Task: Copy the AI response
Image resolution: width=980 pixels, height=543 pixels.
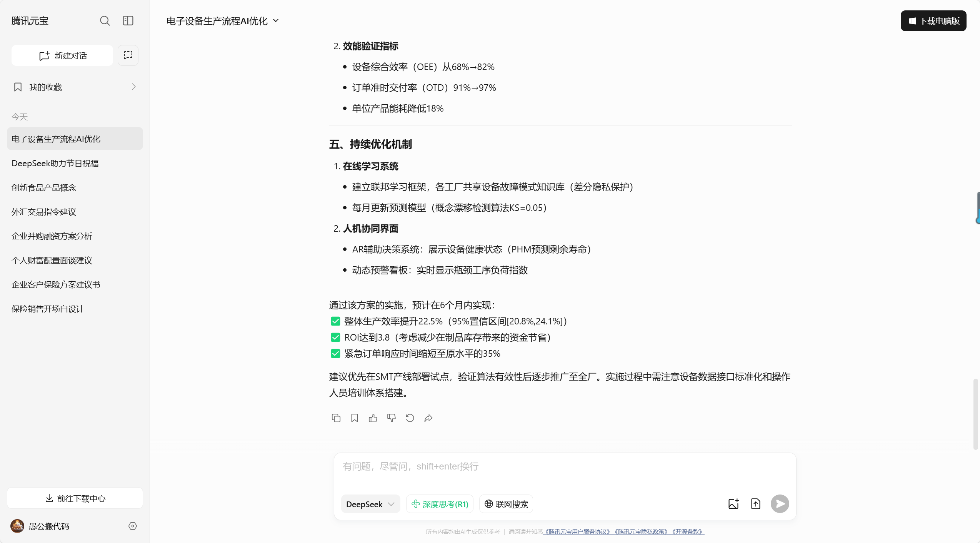Action: [x=335, y=418]
